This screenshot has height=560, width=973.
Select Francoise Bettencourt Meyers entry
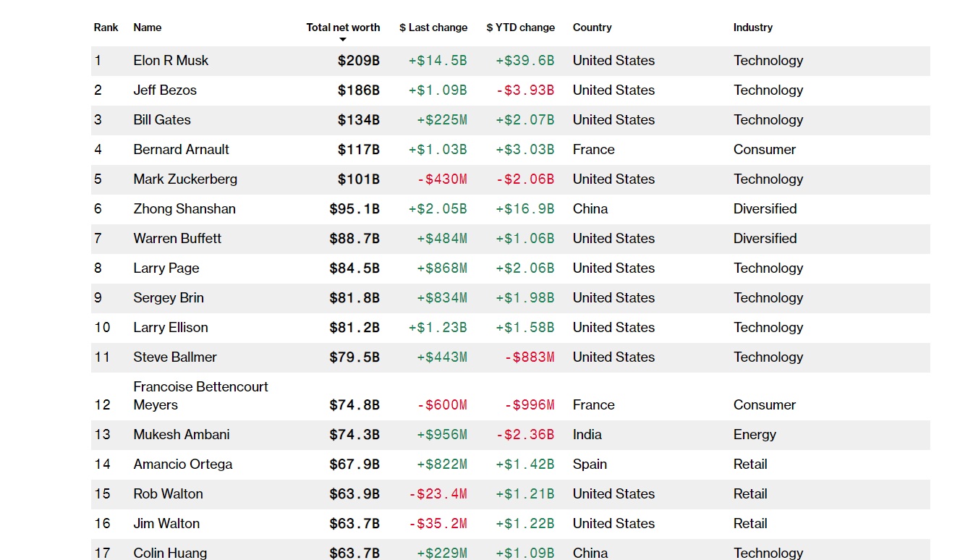(200, 396)
